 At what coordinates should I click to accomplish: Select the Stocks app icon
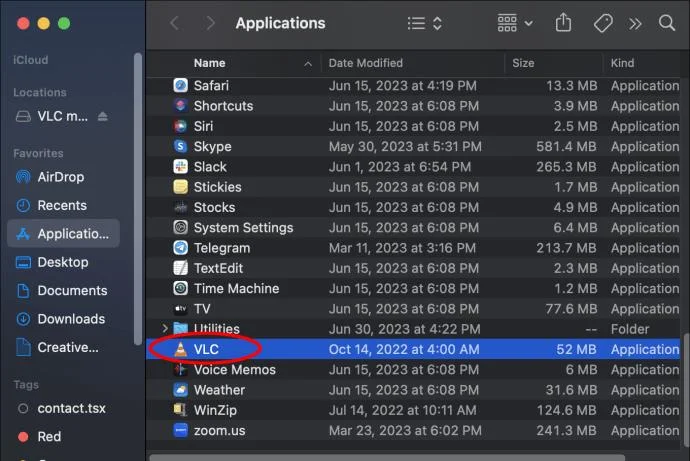pyautogui.click(x=180, y=207)
